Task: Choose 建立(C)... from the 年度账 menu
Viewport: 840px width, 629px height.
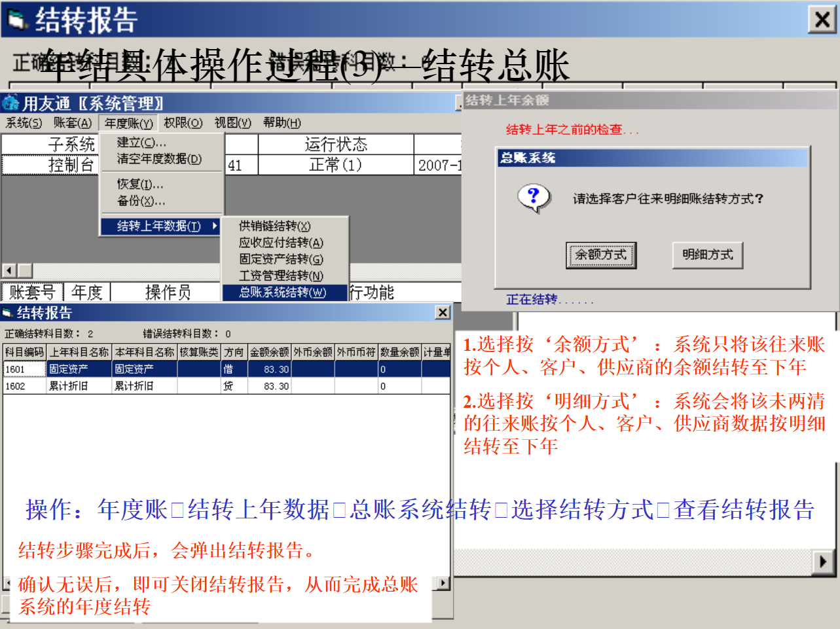Action: [141, 143]
